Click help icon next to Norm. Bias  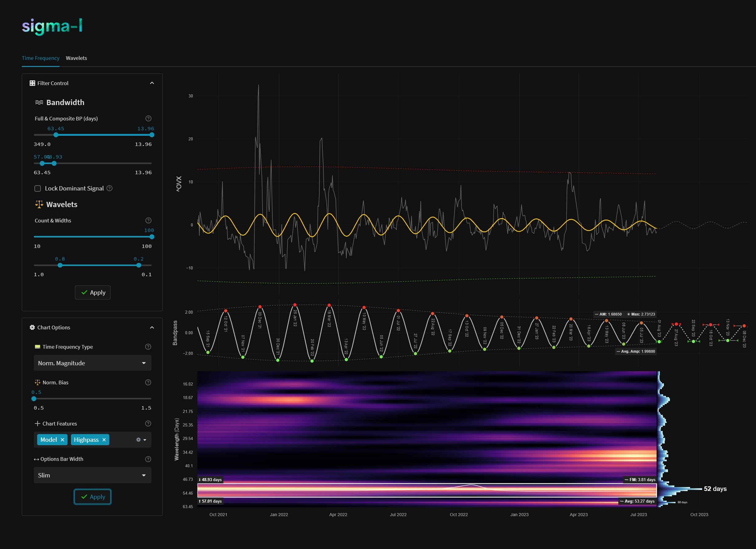coord(148,382)
